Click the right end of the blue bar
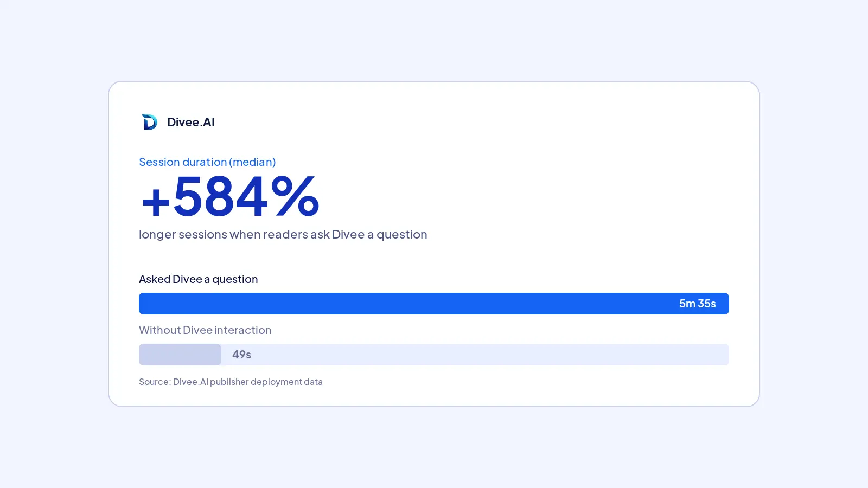Image resolution: width=868 pixels, height=488 pixels. coord(724,304)
